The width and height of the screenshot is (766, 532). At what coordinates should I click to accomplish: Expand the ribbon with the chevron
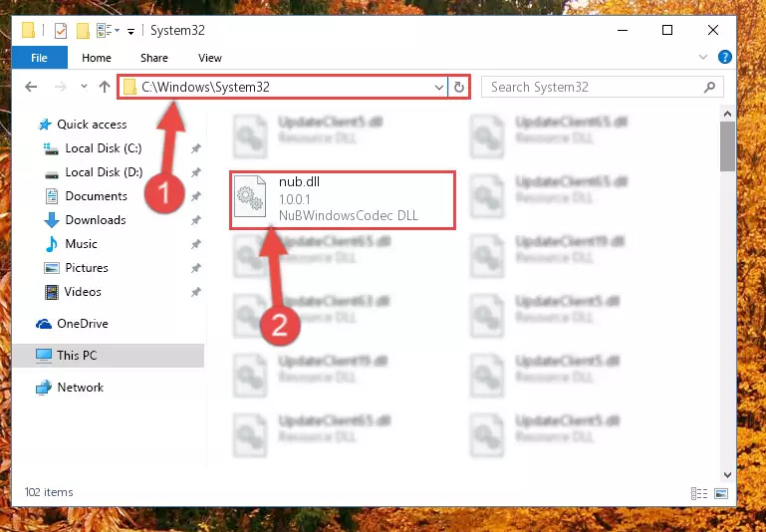pos(703,57)
